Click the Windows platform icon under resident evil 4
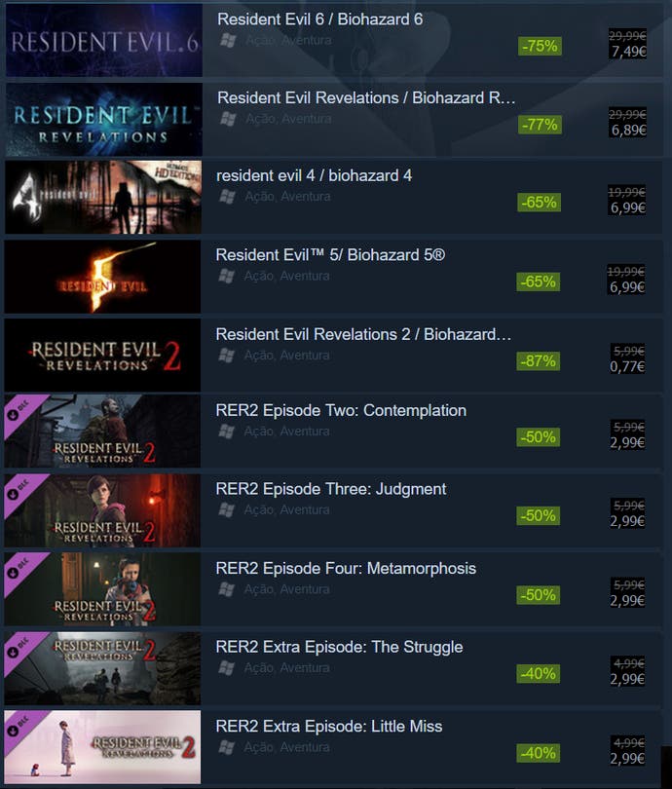 point(227,197)
